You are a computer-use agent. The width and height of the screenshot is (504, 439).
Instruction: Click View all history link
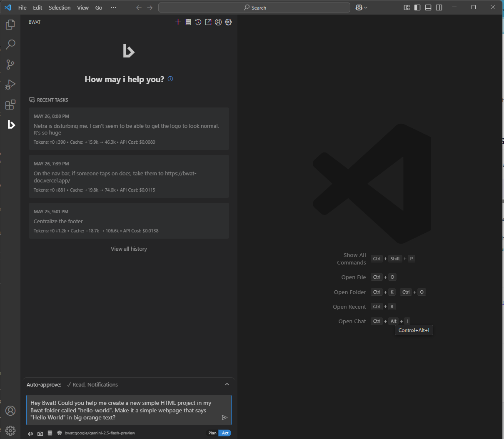(x=129, y=249)
